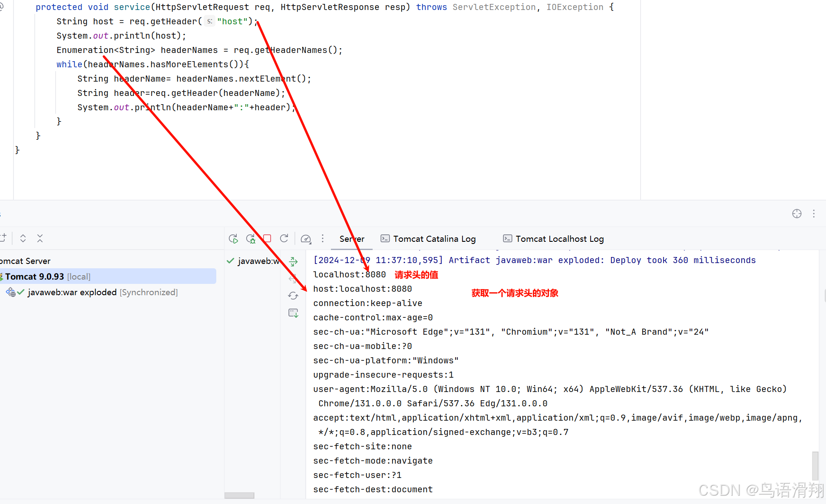Image resolution: width=826 pixels, height=504 pixels.
Task: Click the 'service' method name in editor
Action: coord(132,7)
